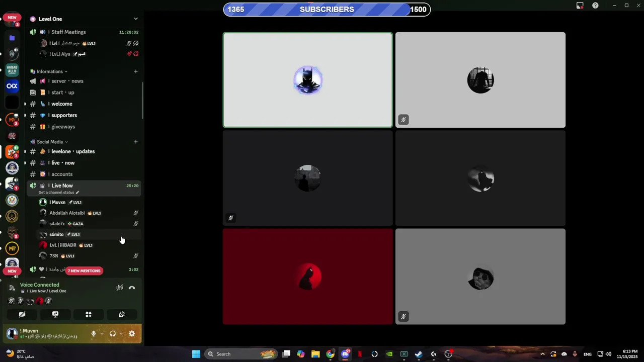644x362 pixels.
Task: Select LvL | iiiBADR in the voice list
Action: pyautogui.click(x=89, y=245)
